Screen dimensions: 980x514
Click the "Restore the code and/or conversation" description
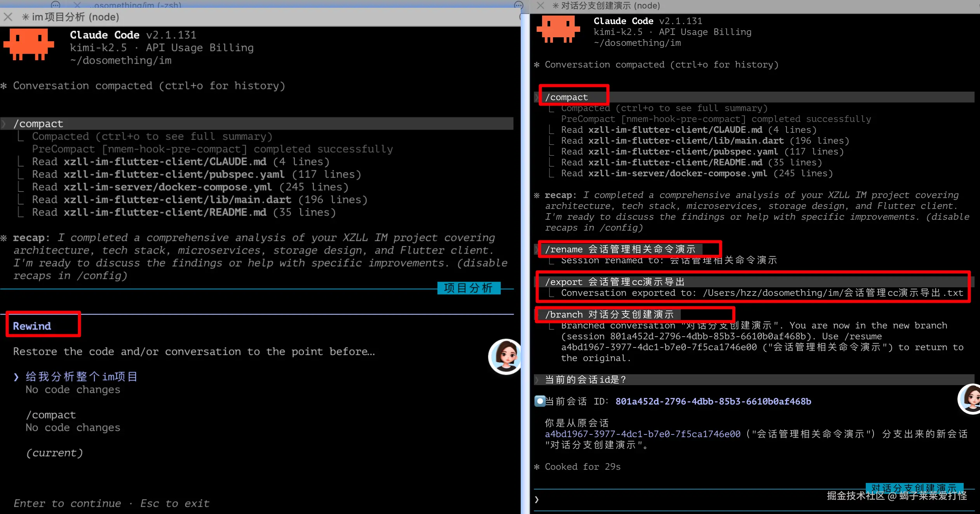coord(194,351)
